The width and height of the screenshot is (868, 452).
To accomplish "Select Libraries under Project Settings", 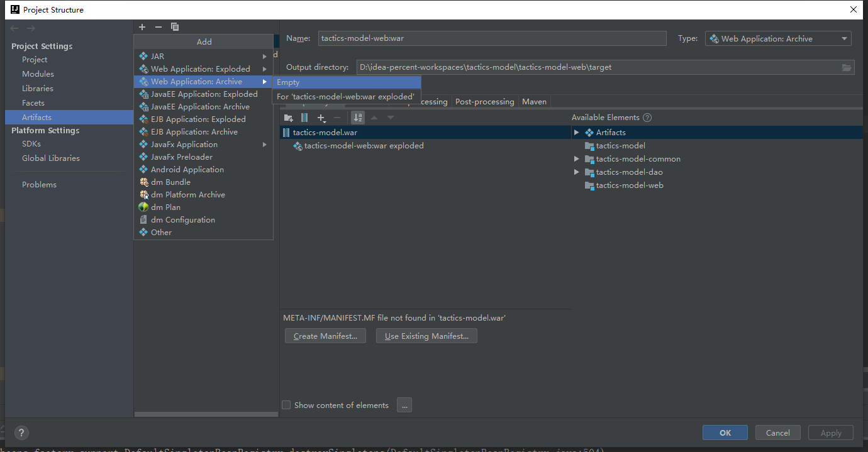I will coord(38,89).
